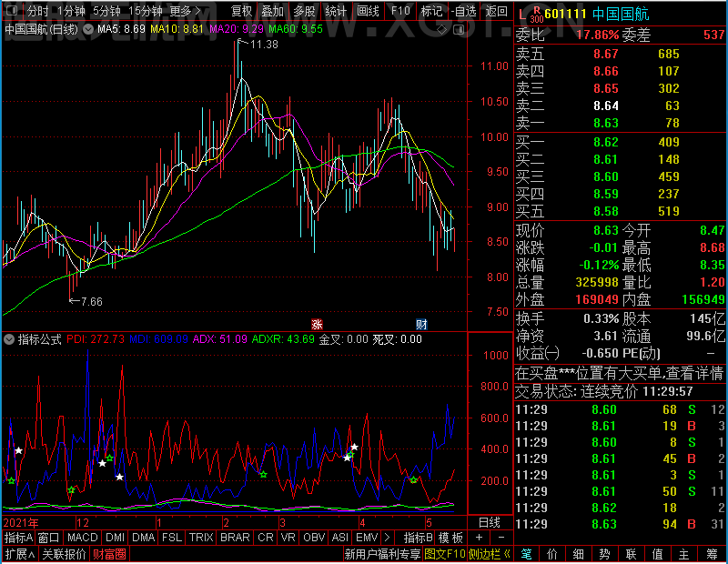Select the EMV indicator
Image resolution: width=728 pixels, height=564 pixels.
pos(368,538)
